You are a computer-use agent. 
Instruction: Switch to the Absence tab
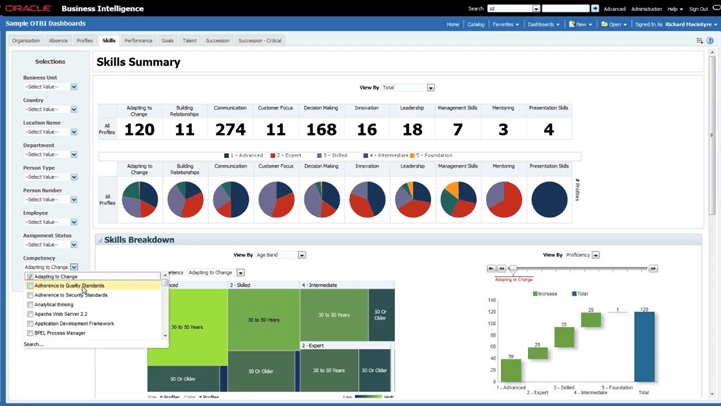click(58, 40)
